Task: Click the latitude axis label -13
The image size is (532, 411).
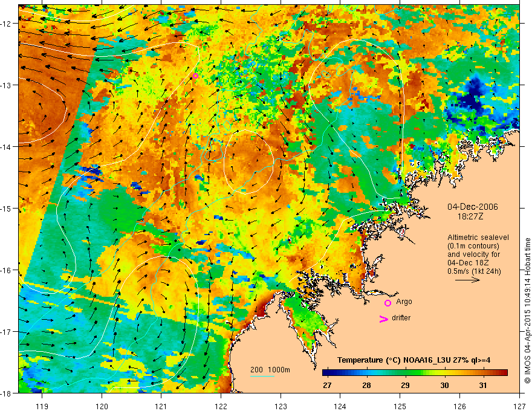Action: coord(6,85)
